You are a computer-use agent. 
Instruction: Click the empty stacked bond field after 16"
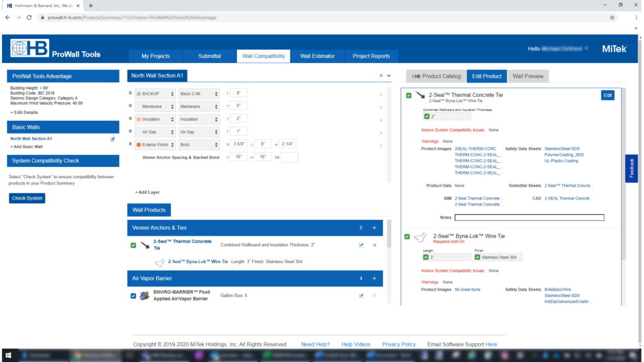point(289,157)
